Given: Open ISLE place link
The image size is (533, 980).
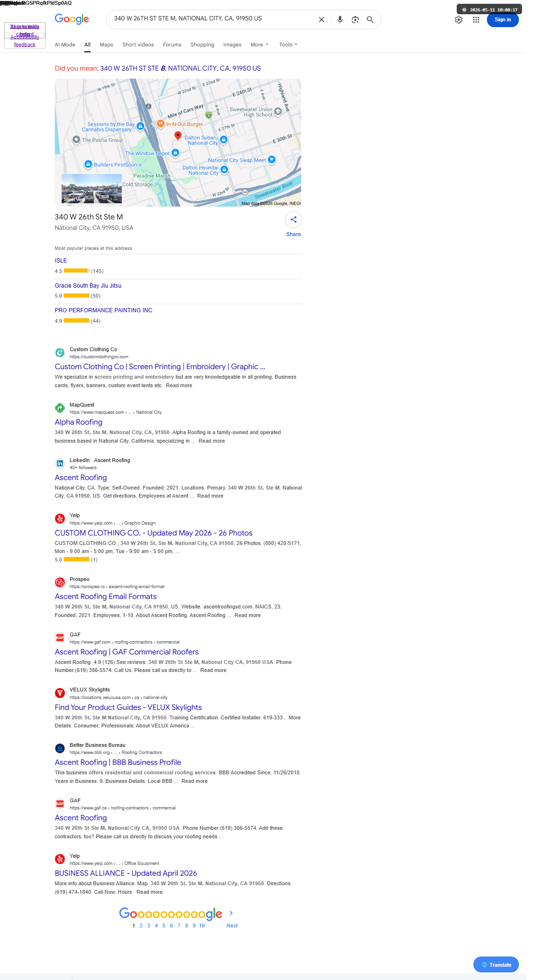Looking at the screenshot, I should (x=61, y=261).
